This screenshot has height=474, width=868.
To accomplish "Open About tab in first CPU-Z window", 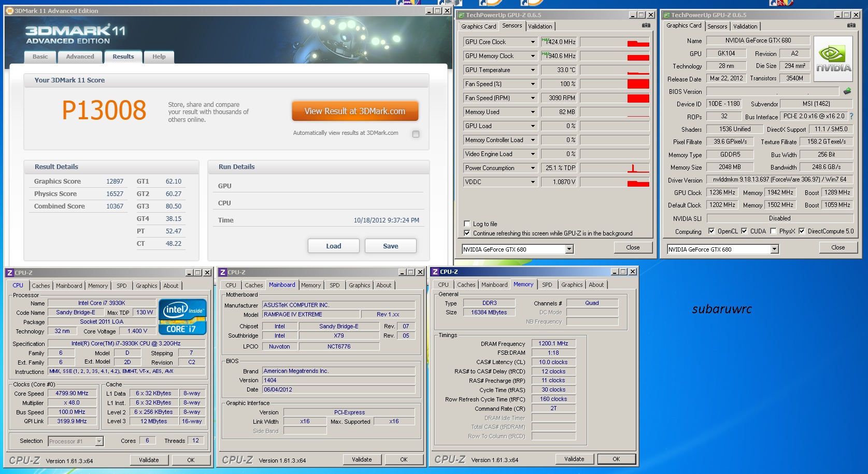I will point(170,286).
